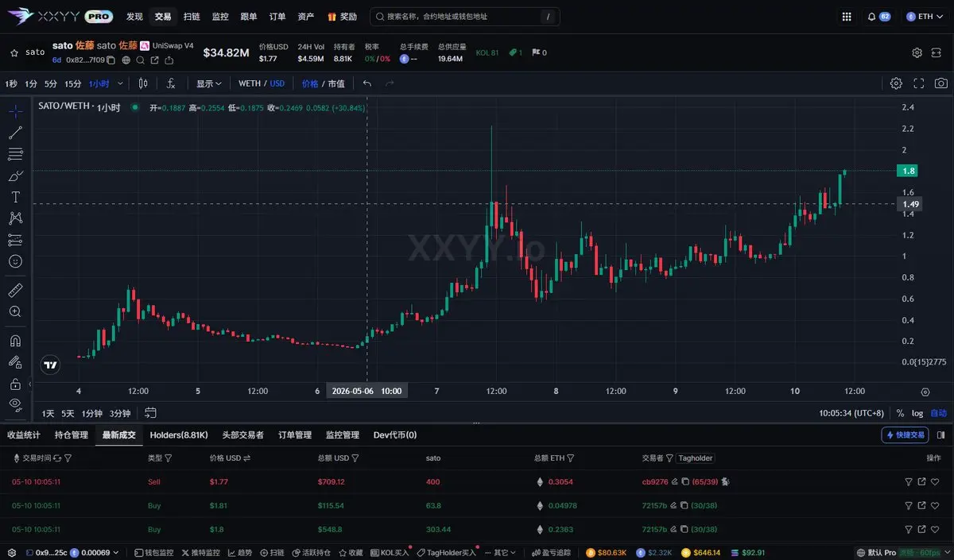Hide all drawings with eye icon
This screenshot has height=560, width=954.
[x=15, y=405]
